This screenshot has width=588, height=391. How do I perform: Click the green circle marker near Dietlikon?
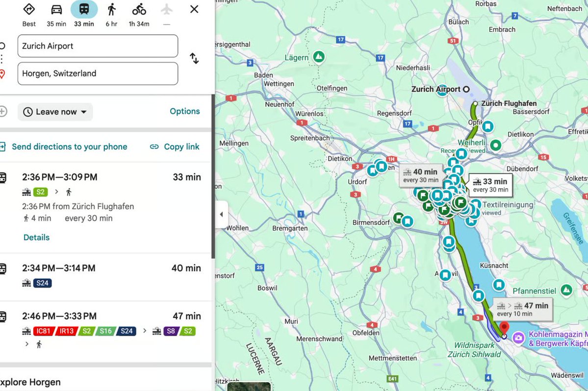click(x=496, y=145)
